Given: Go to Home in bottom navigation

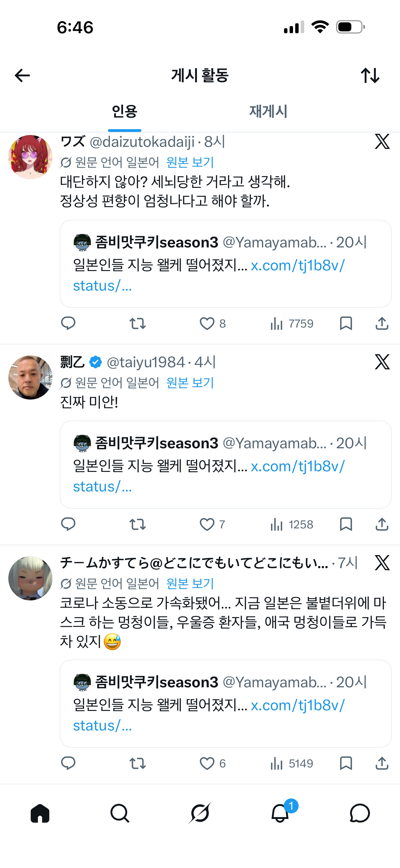Looking at the screenshot, I should (40, 813).
